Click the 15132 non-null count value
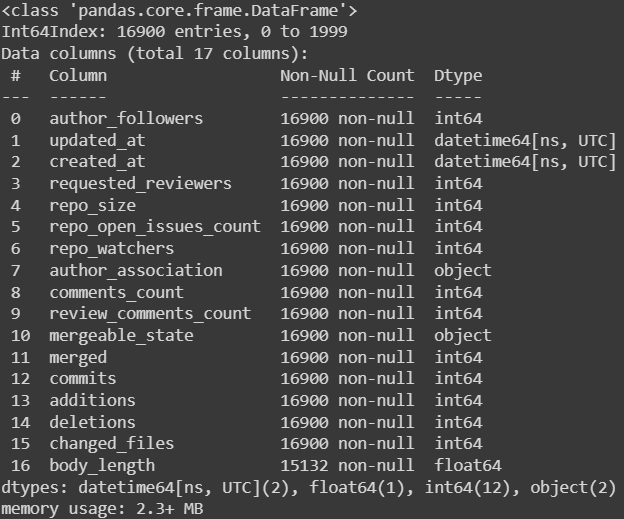Image resolution: width=624 pixels, height=519 pixels. point(347,466)
